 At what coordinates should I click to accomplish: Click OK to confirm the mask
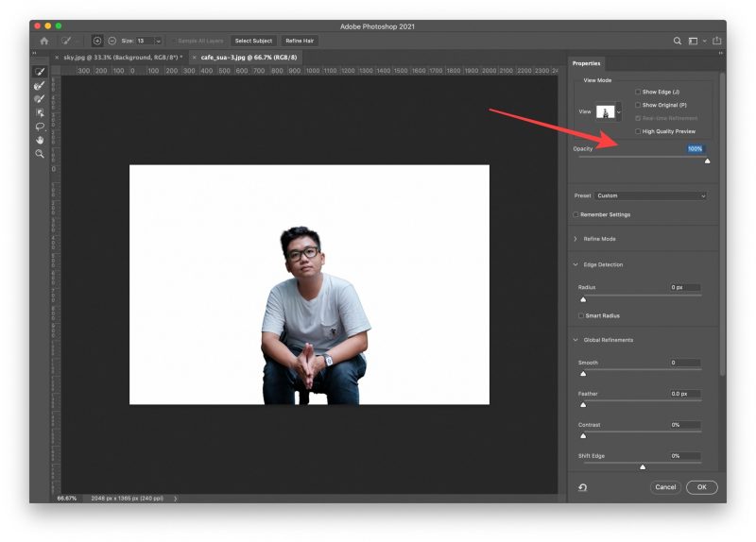pyautogui.click(x=702, y=487)
